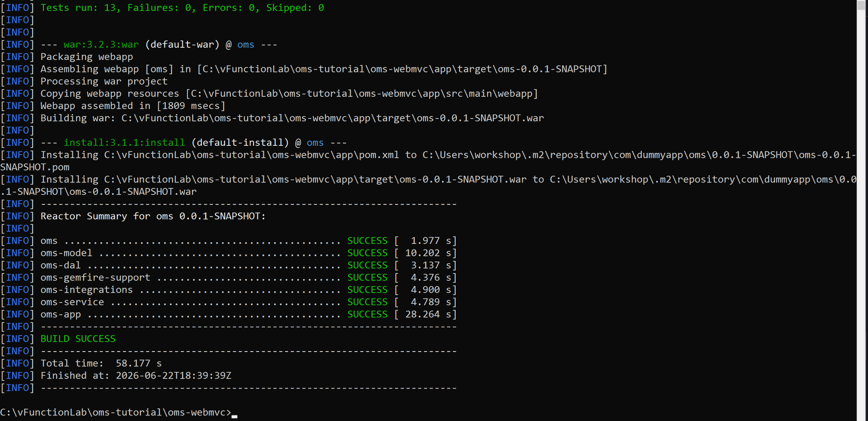Select the '1.977 s' build time

coord(431,241)
